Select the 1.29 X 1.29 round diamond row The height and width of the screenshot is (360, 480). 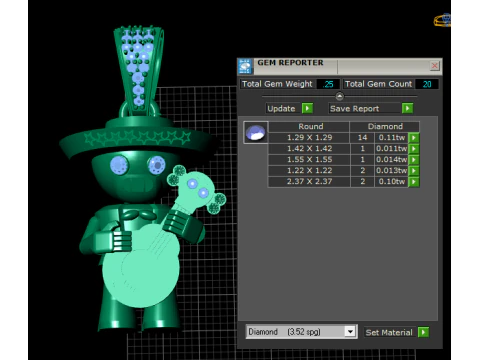[343, 138]
